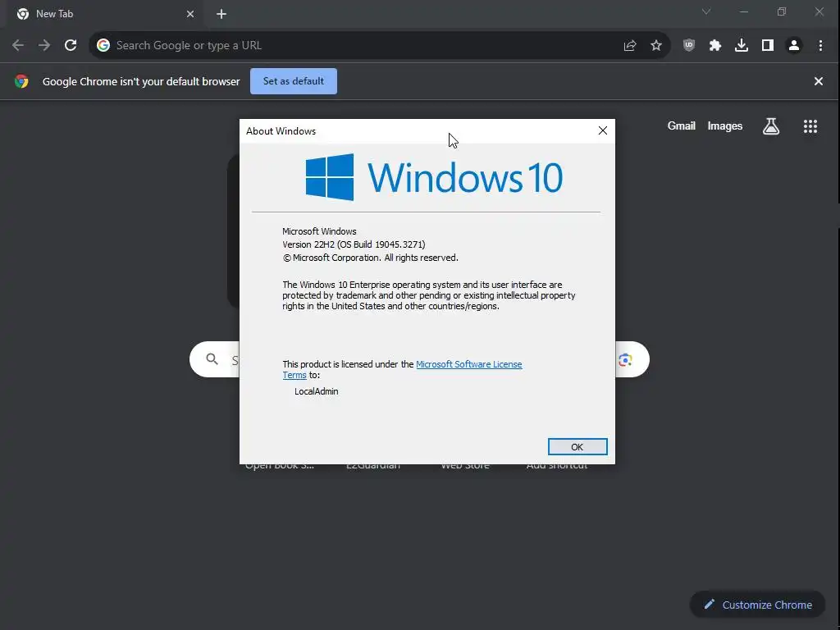Select the New Tab tab
Screen dimensions: 840x630
(102, 14)
